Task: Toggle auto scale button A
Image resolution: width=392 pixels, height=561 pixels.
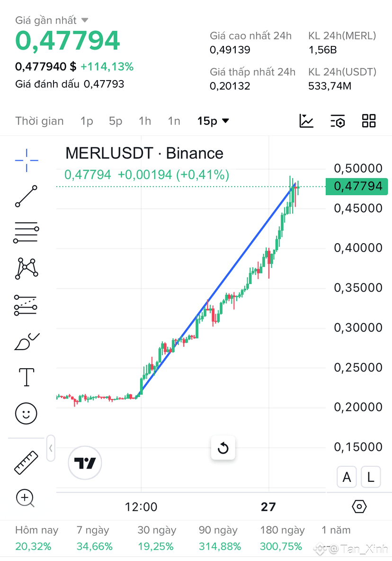Action: [x=347, y=477]
